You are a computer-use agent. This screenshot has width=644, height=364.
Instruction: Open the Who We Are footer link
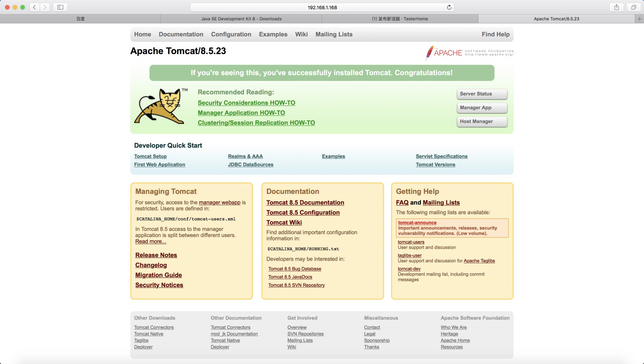(x=453, y=327)
